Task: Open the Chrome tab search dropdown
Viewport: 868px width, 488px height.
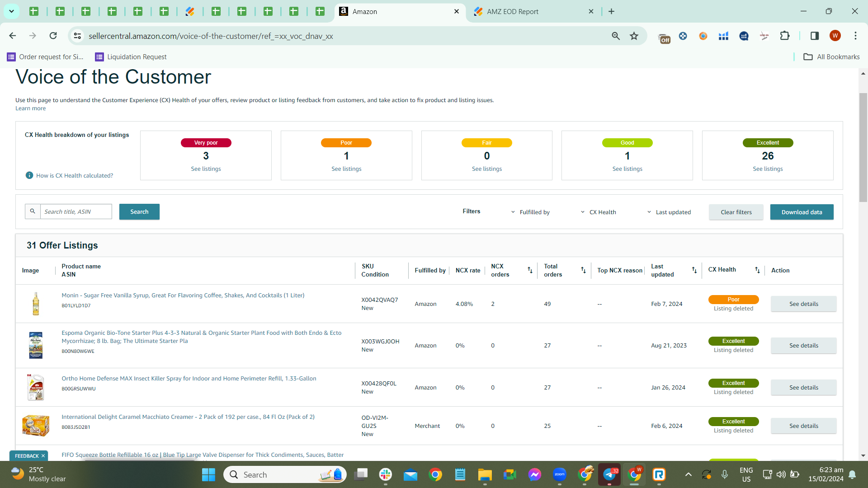Action: coord(11,11)
